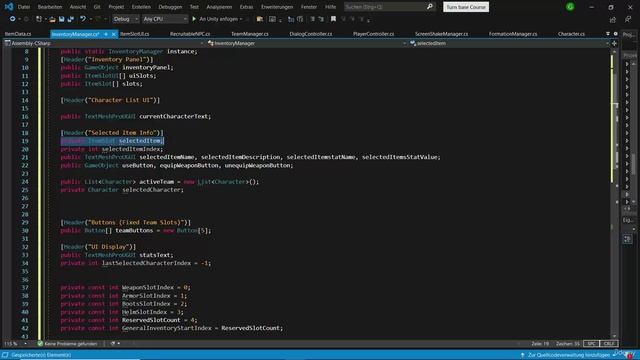Click the bookmark icon in the toolbar

coord(333,19)
